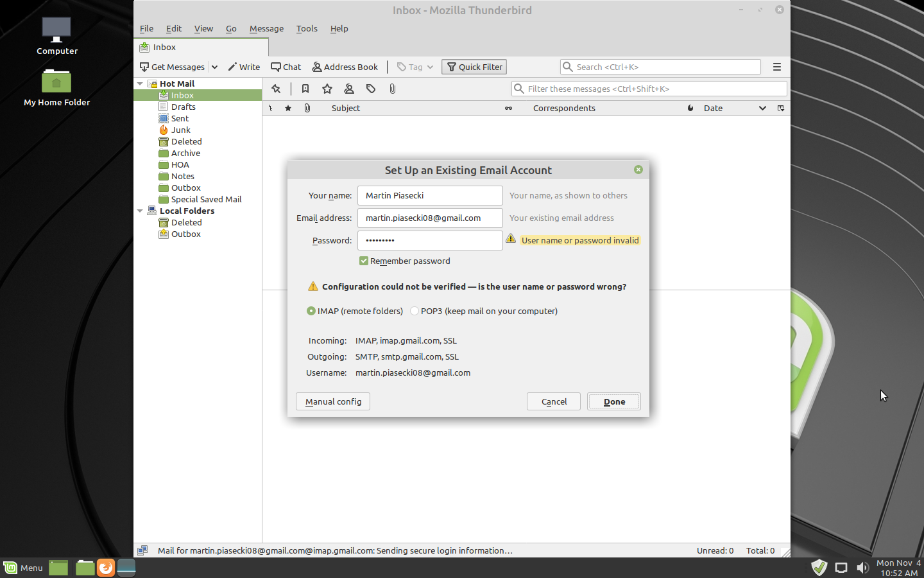
Task: Select the IMAP remote folders option
Action: tap(311, 311)
